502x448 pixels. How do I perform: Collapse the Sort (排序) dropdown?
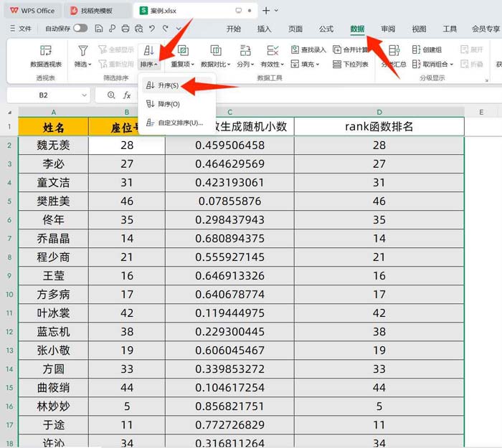[x=156, y=65]
